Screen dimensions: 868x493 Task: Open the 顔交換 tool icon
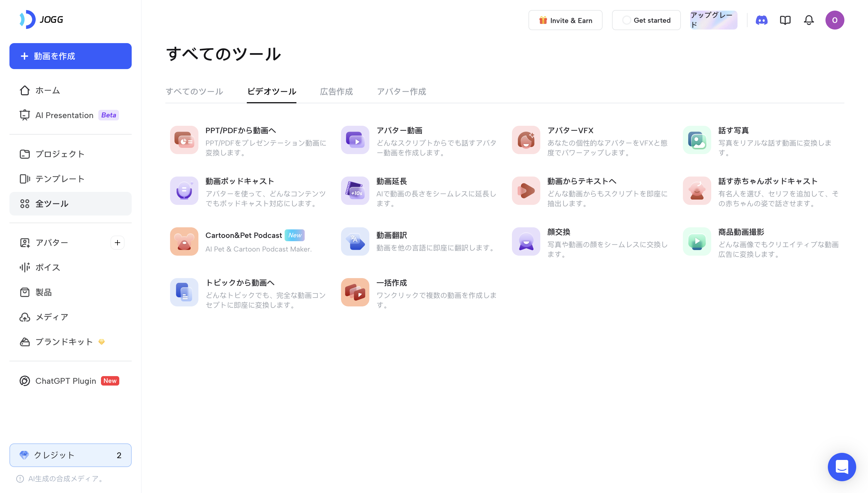point(526,241)
